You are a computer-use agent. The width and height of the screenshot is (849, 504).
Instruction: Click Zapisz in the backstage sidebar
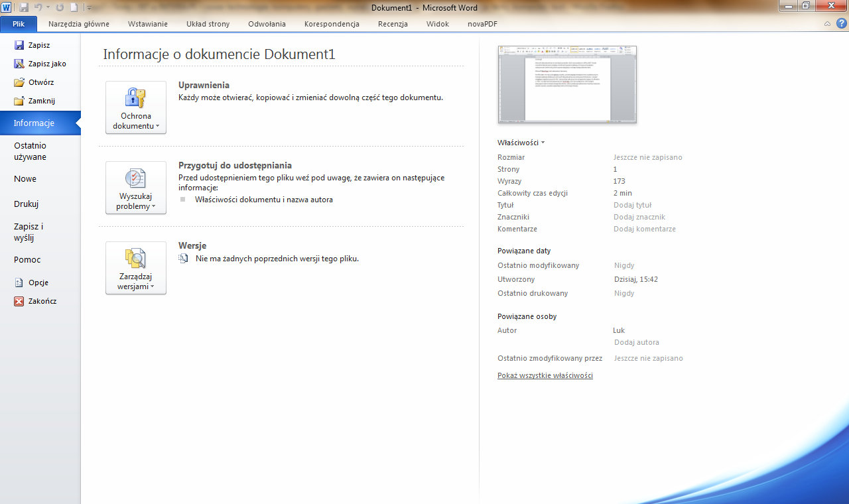40,45
